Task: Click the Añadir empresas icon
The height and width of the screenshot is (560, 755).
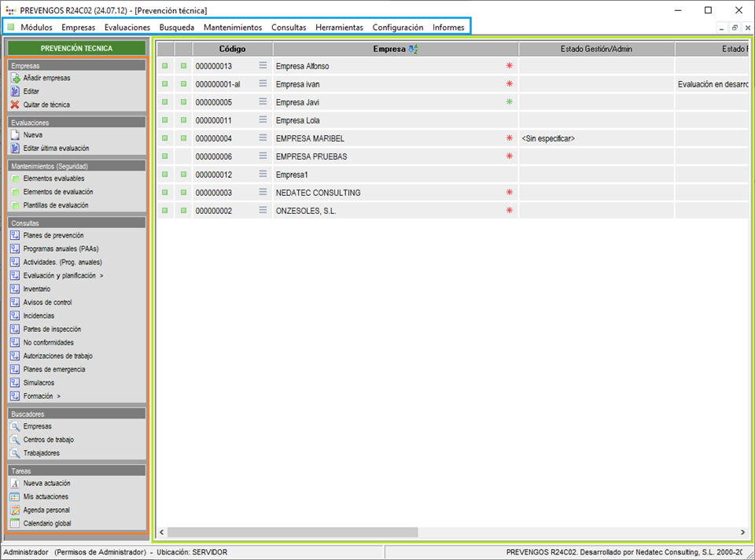Action: [x=16, y=79]
